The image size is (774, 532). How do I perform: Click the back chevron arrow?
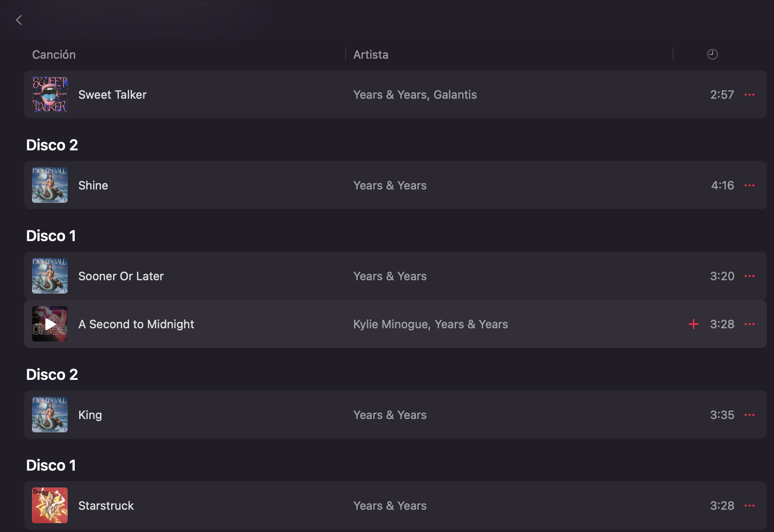[x=19, y=20]
